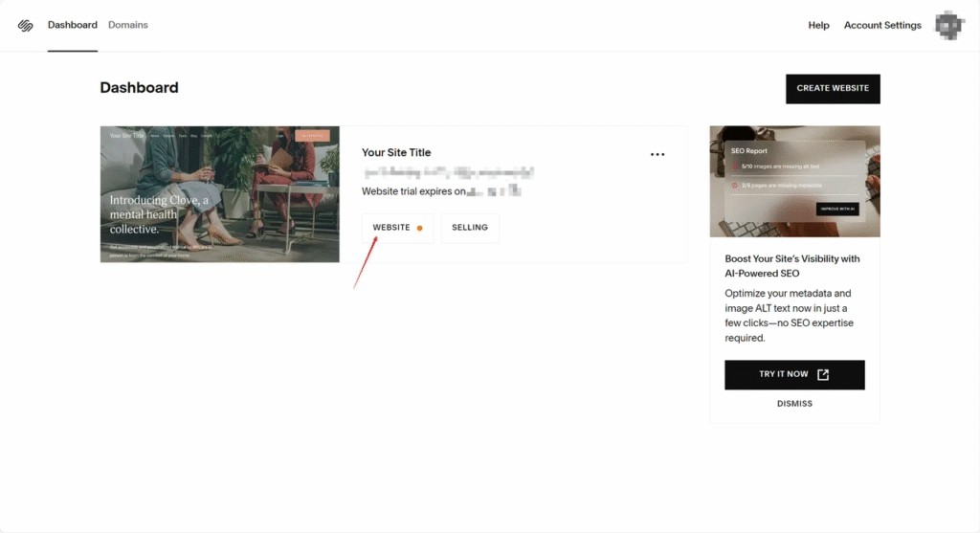Screen dimensions: 980x533
Task: Switch to the Domains tab
Action: [x=128, y=25]
